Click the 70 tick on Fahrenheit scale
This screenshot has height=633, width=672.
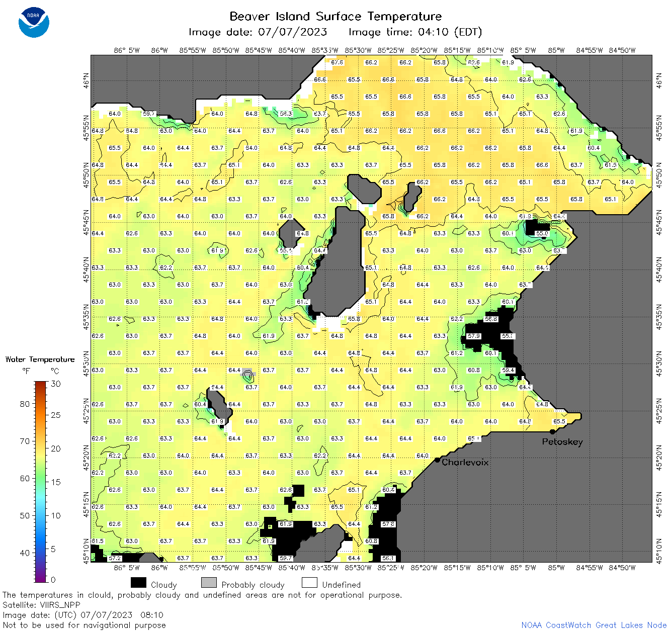(x=25, y=441)
